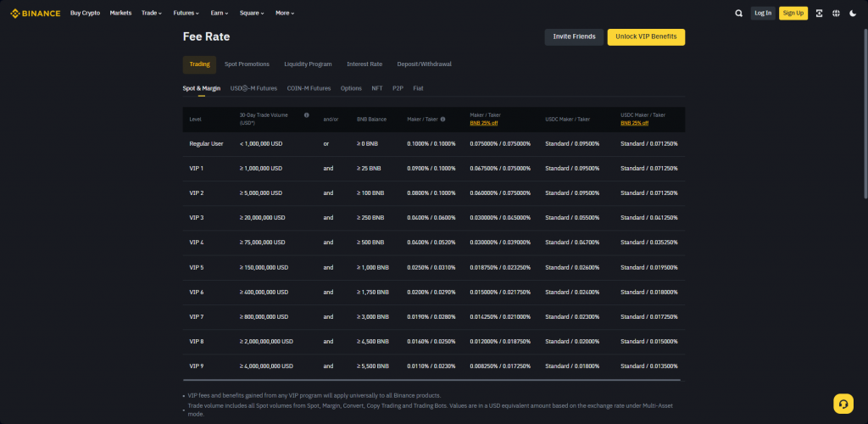Open Buy Crypto in the navigation
This screenshot has width=868, height=424.
point(86,14)
